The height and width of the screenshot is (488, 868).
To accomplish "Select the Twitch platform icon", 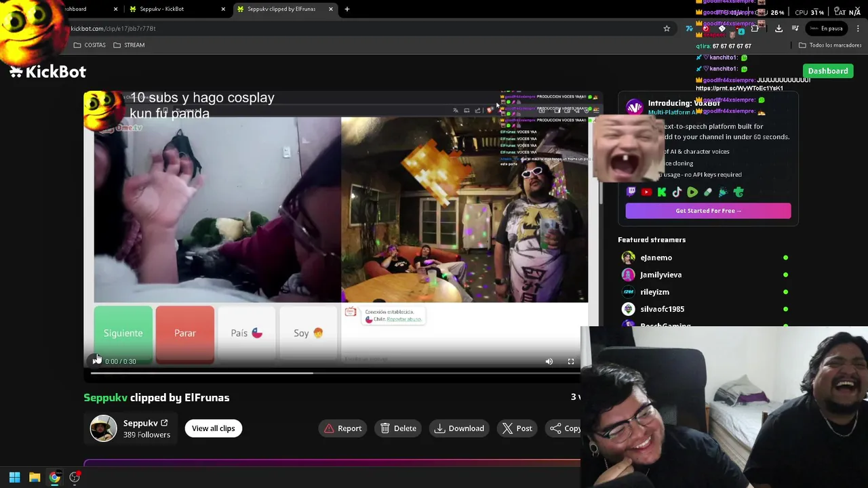I will (x=631, y=192).
